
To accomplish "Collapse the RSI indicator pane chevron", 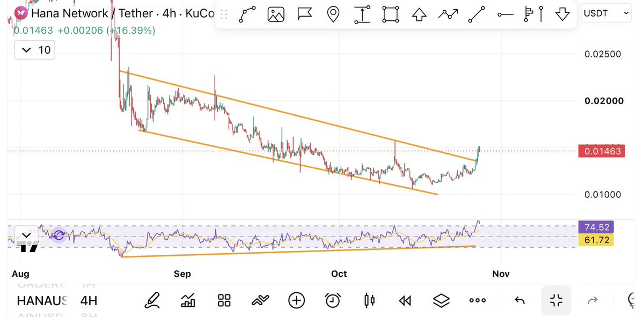I will point(25,235).
